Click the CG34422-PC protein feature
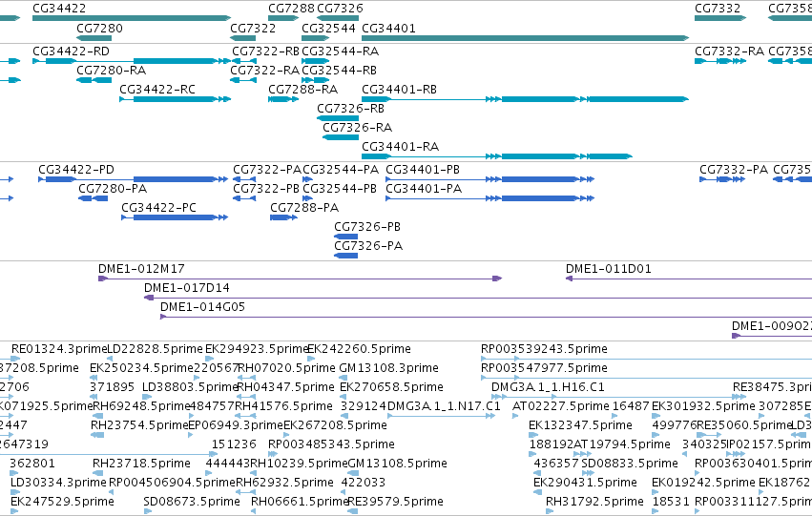This screenshot has width=812, height=516. coord(175,217)
